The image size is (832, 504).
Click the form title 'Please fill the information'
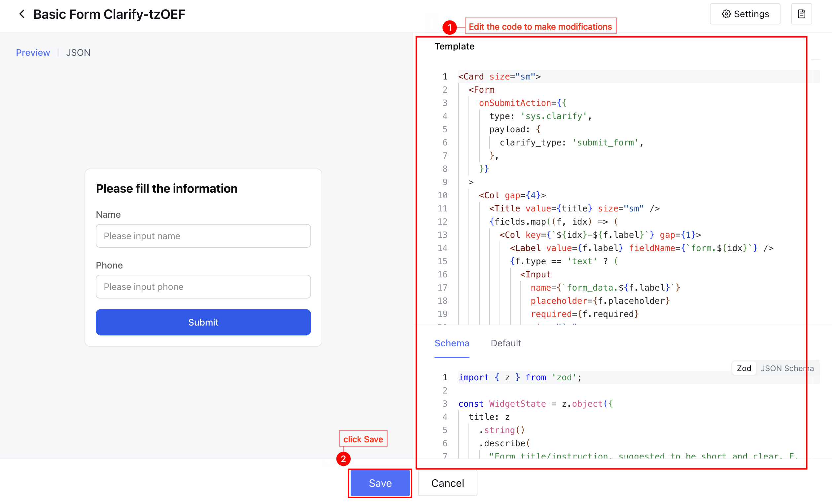point(166,188)
